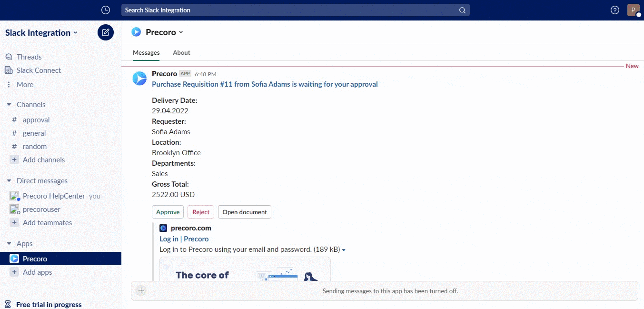Select Precoro app in the sidebar
This screenshot has height=309, width=644.
(60, 259)
